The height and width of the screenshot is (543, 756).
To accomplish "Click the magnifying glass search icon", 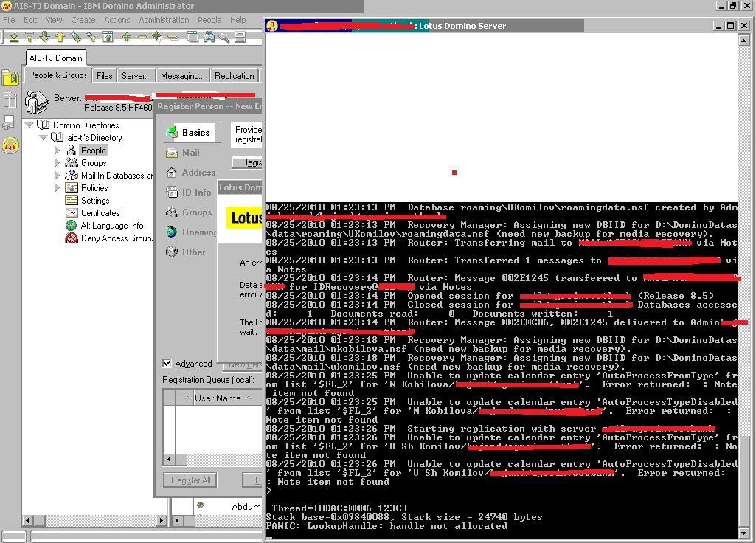I will [224, 37].
